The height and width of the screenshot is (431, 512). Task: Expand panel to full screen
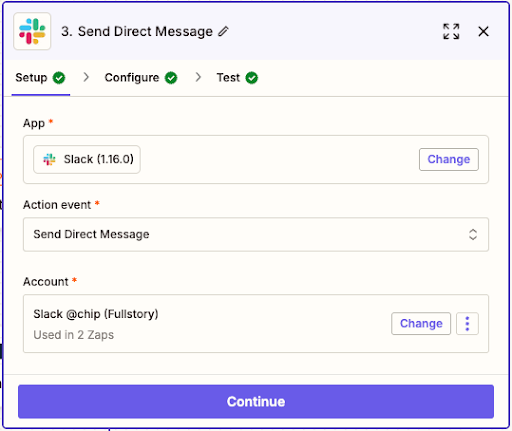(x=451, y=31)
